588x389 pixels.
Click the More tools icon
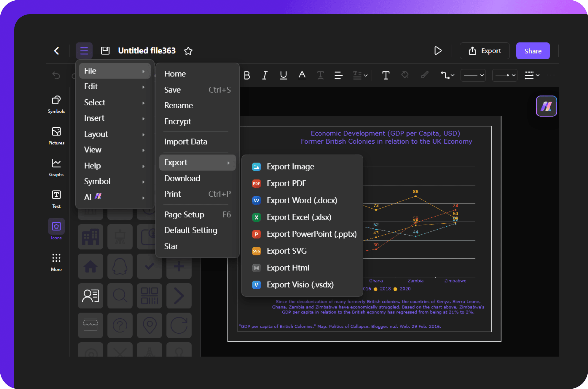(x=56, y=259)
